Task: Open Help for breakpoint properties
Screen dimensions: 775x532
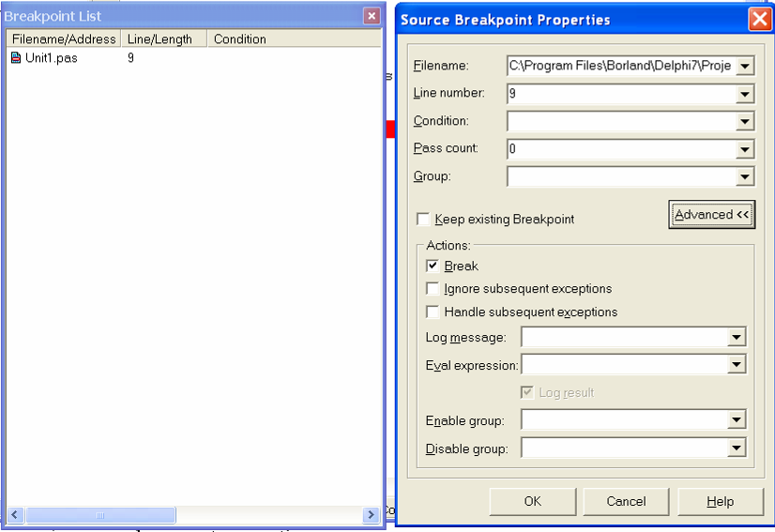Action: (x=721, y=501)
